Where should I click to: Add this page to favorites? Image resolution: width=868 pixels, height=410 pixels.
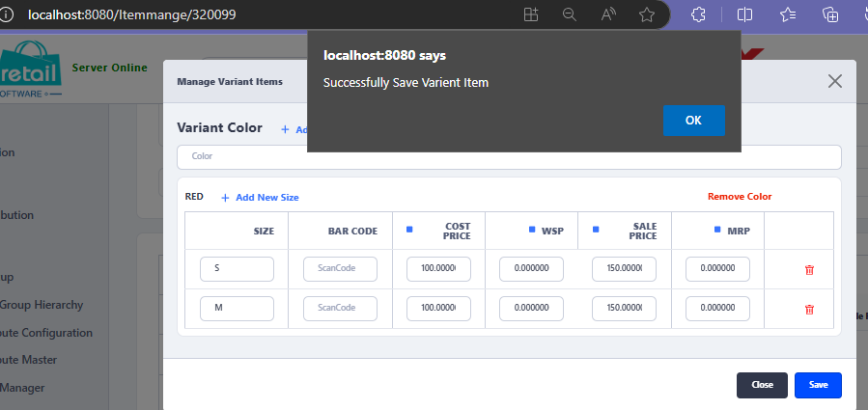647,15
